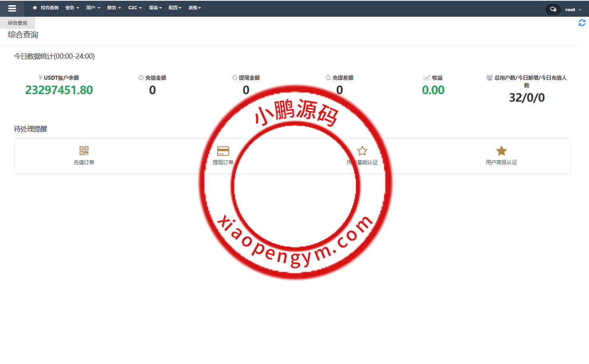The height and width of the screenshot is (364, 589).
Task: Click the basic verification star outline icon
Action: click(362, 151)
